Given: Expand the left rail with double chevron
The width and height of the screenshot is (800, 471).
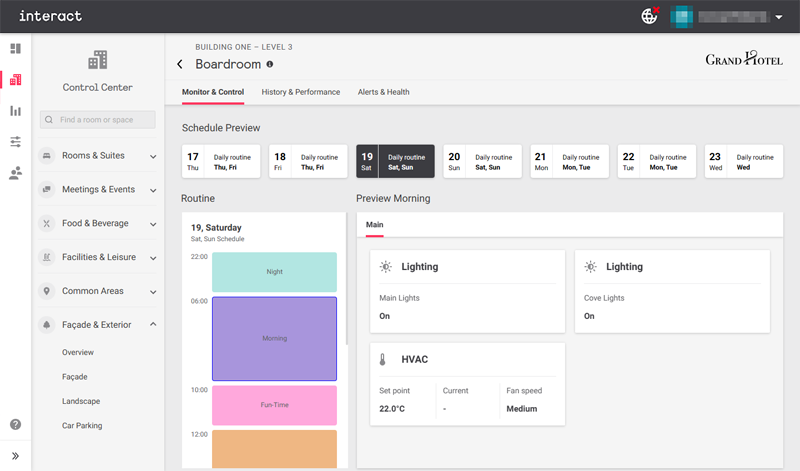Looking at the screenshot, I should pos(15,456).
